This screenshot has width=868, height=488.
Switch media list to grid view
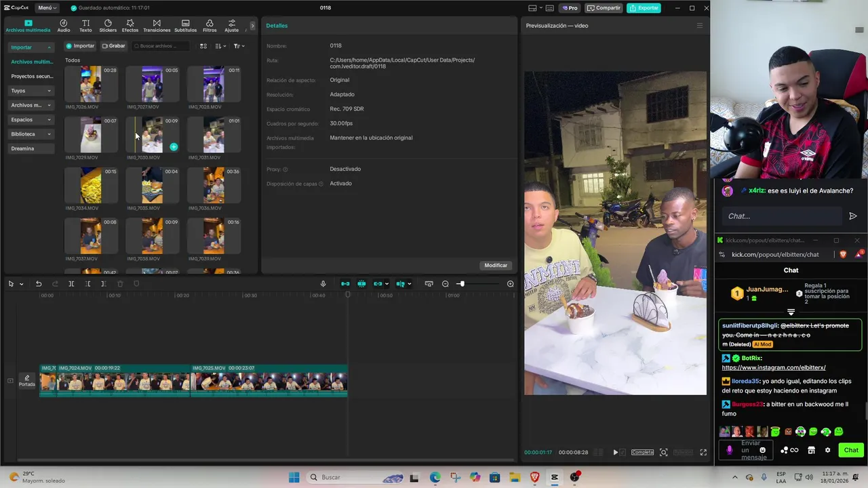coord(203,46)
